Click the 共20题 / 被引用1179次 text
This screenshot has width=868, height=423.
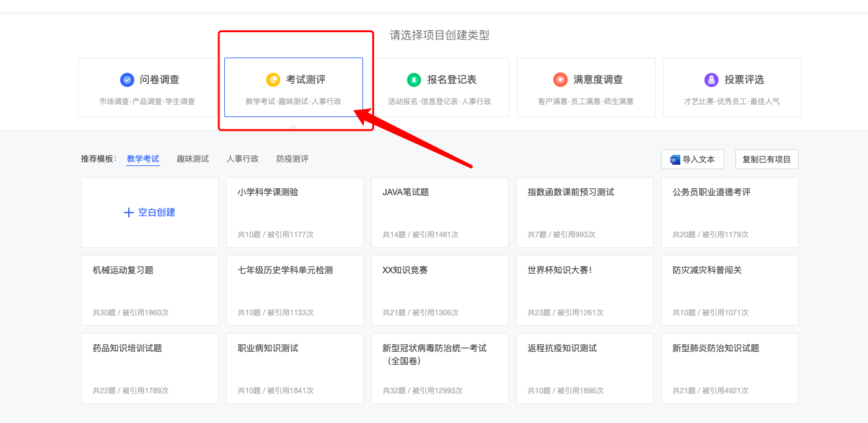(x=711, y=235)
